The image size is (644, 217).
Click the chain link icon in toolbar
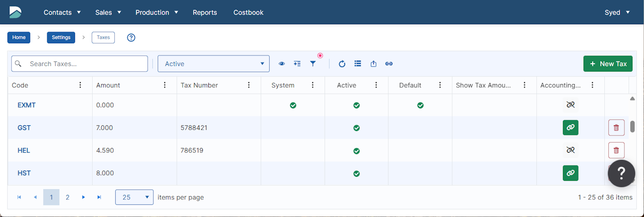[x=389, y=64]
